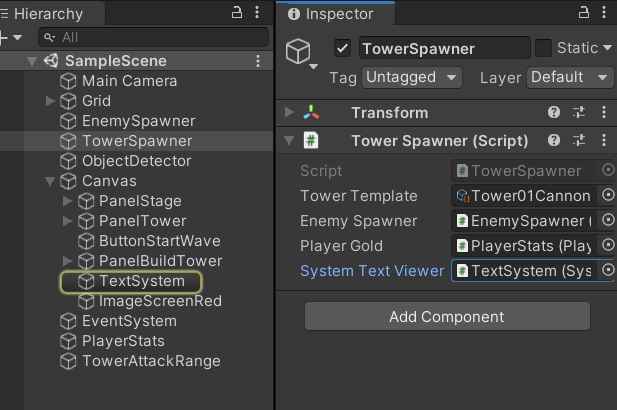This screenshot has width=617, height=410.
Task: Switch to the Hierarchy tab
Action: tap(46, 14)
